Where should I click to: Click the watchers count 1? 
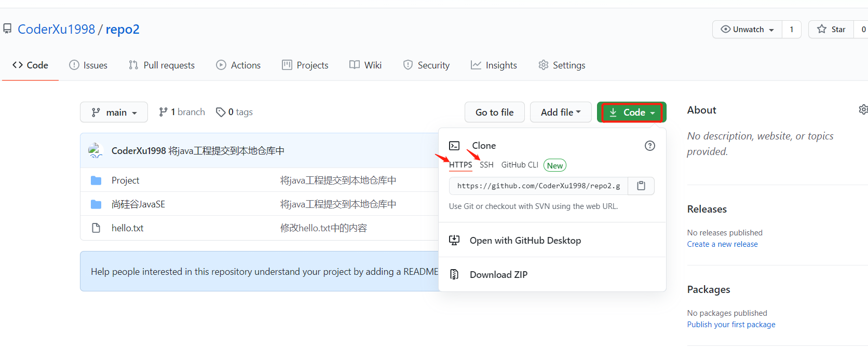(792, 29)
